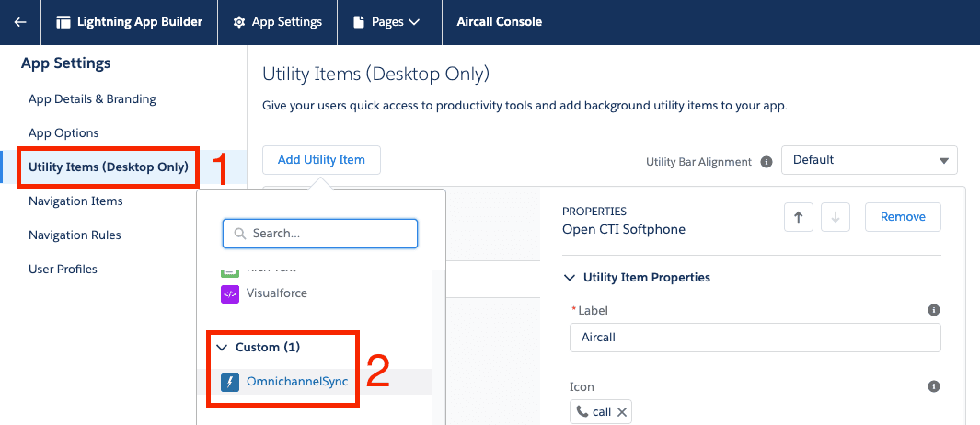Move utility item down with arrow
Image resolution: width=980 pixels, height=425 pixels.
tap(836, 217)
